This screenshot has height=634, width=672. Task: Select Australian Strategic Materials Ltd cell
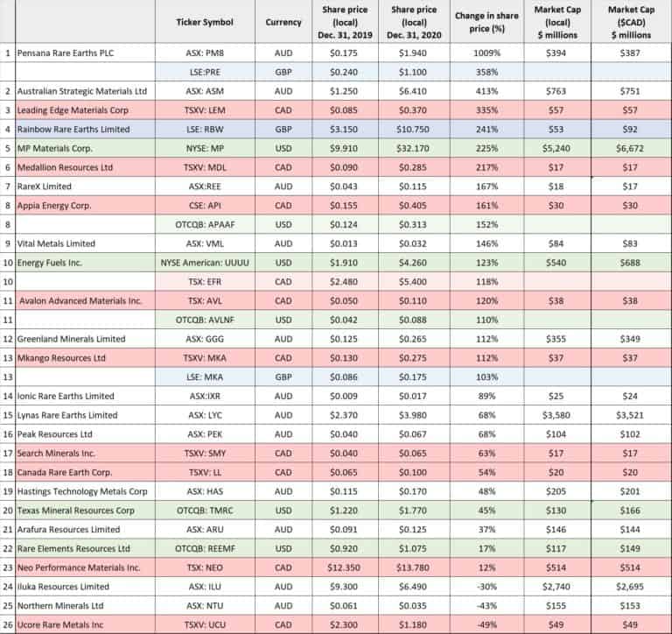pyautogui.click(x=85, y=91)
